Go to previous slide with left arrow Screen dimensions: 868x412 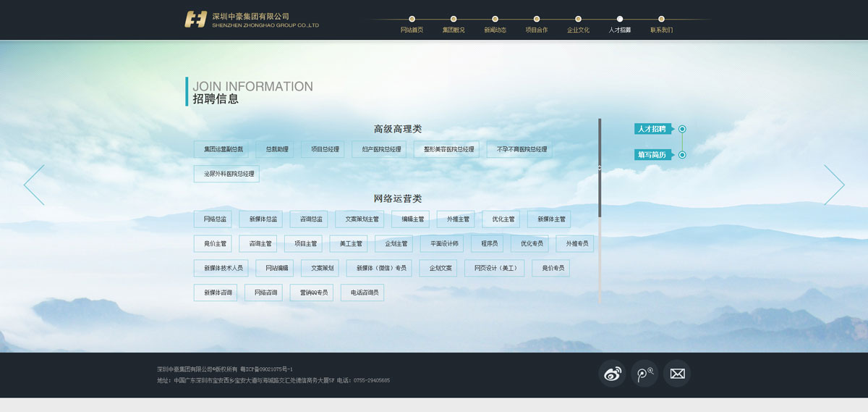[x=34, y=185]
